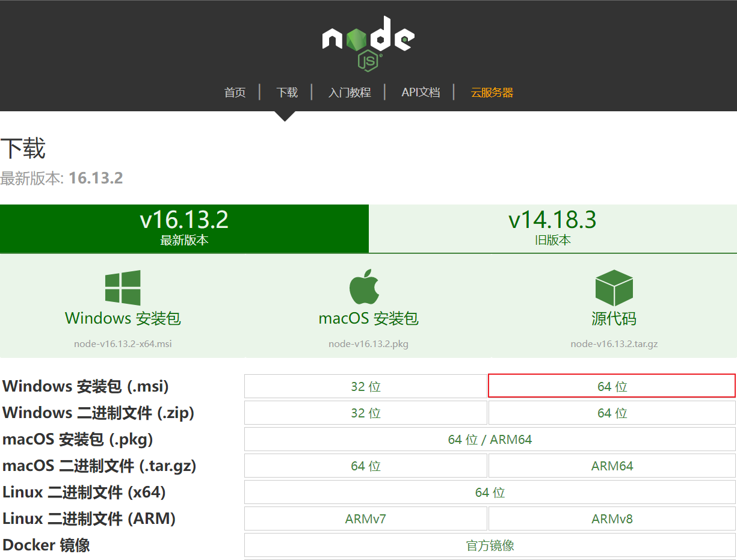Download Windows .zip binary 64 位
The width and height of the screenshot is (737, 560).
612,413
